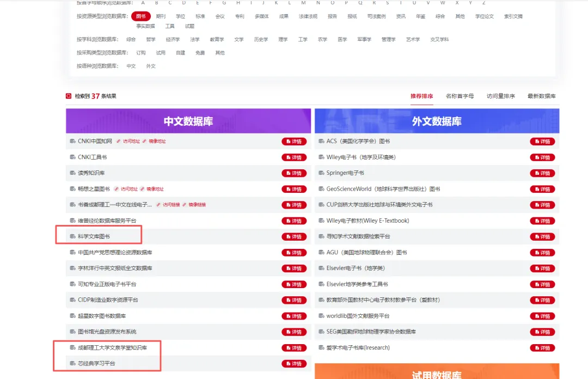Filter databases by 期刊 resource type

point(161,16)
